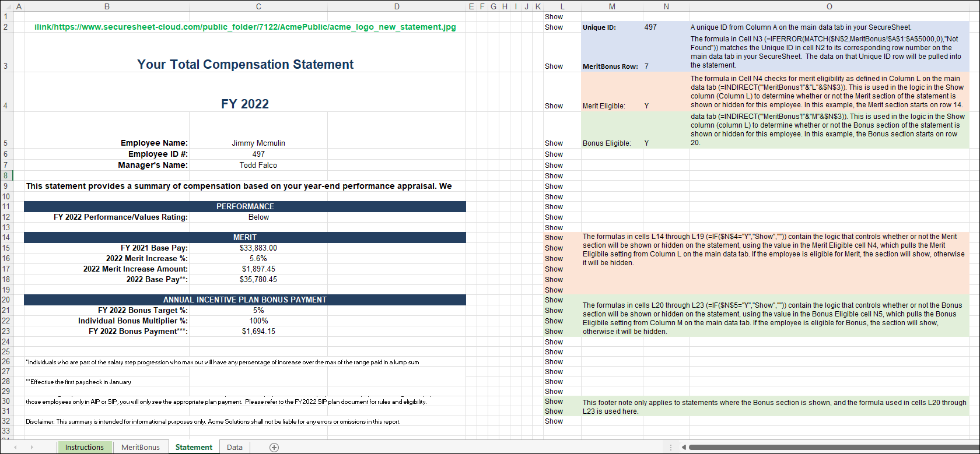The image size is (980, 454).
Task: Select the employee name Jimmy Mcmulin cell
Action: (258, 143)
